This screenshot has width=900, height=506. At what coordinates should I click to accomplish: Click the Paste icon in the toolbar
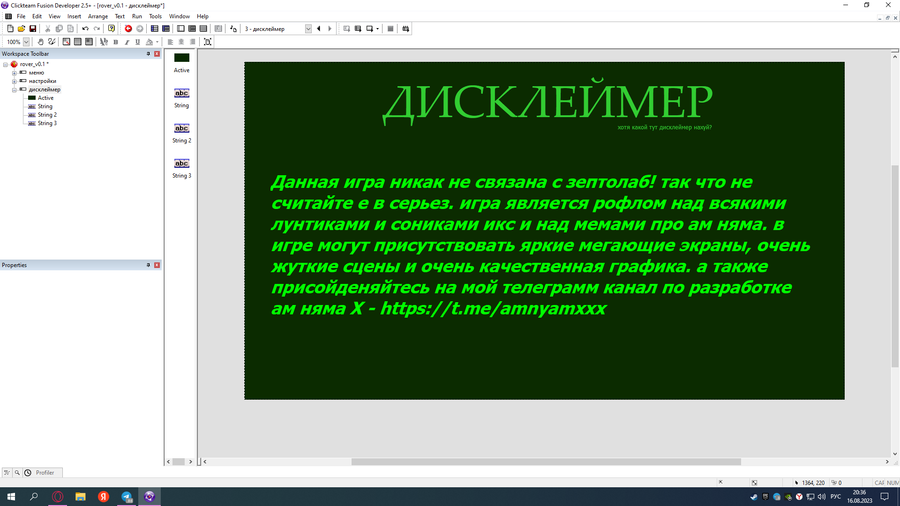pyautogui.click(x=70, y=29)
